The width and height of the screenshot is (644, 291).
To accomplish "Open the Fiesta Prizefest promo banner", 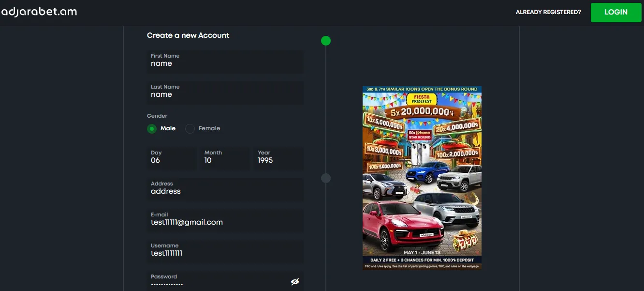I will coord(422,178).
